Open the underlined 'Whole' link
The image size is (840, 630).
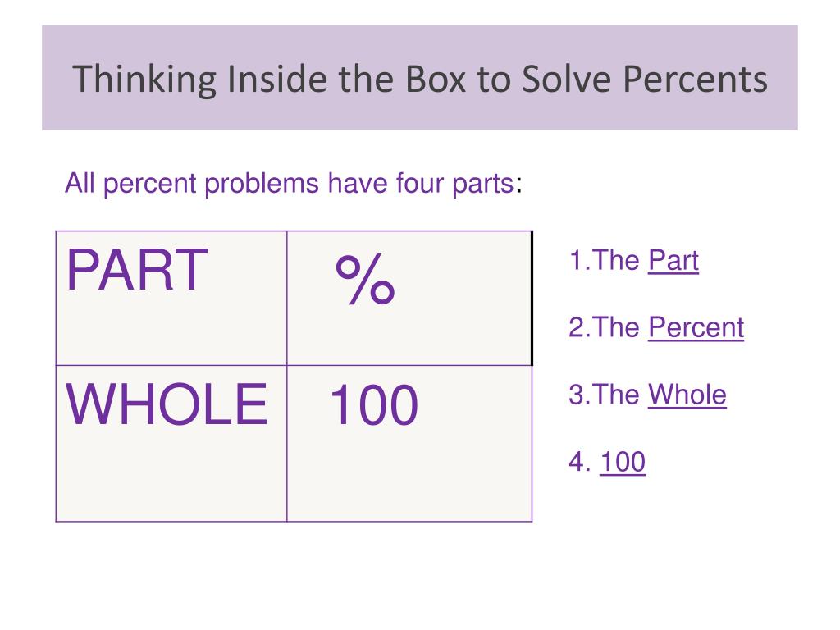tap(687, 395)
